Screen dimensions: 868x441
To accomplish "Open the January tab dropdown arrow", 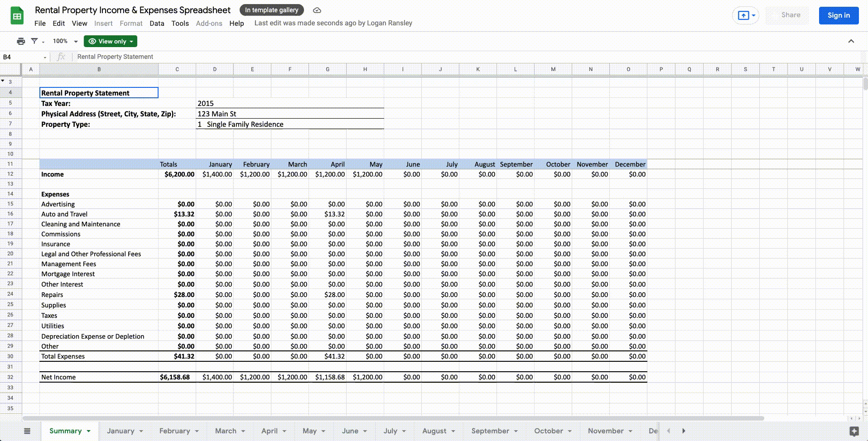I will (141, 431).
